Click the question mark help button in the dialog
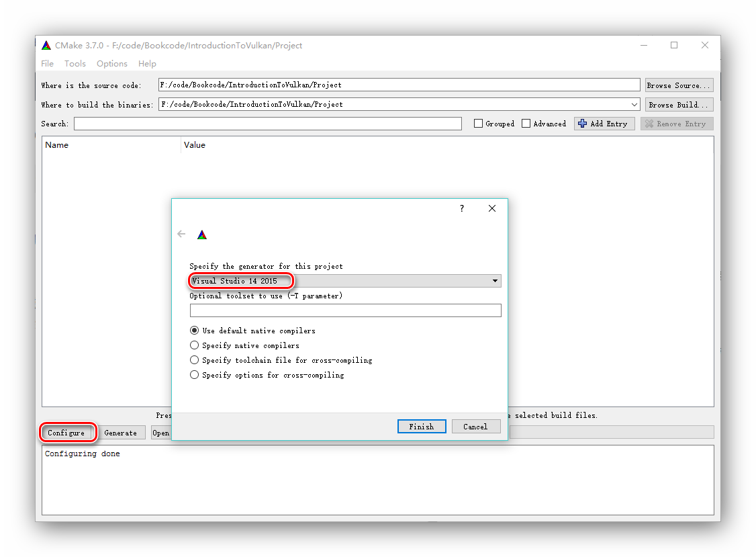Image resolution: width=756 pixels, height=557 pixels. tap(462, 208)
